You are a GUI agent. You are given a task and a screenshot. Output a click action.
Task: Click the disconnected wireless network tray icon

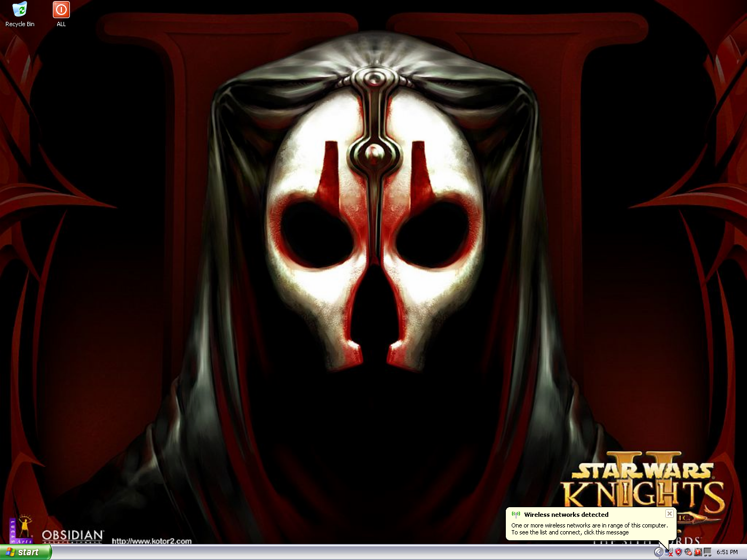pos(670,553)
